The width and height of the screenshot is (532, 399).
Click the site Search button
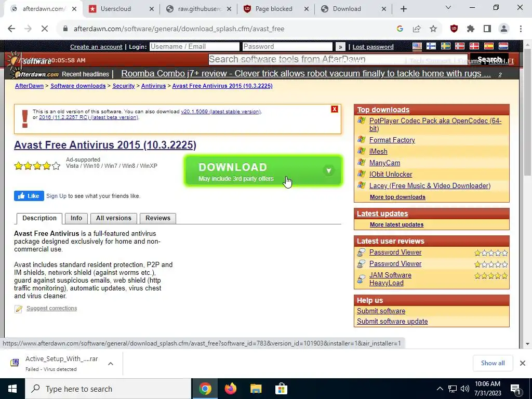click(489, 60)
